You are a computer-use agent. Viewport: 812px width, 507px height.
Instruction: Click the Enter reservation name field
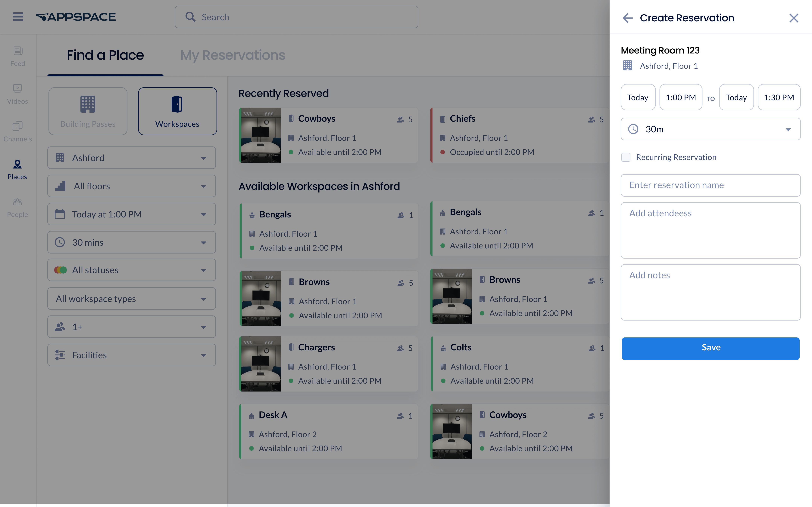[x=710, y=185]
